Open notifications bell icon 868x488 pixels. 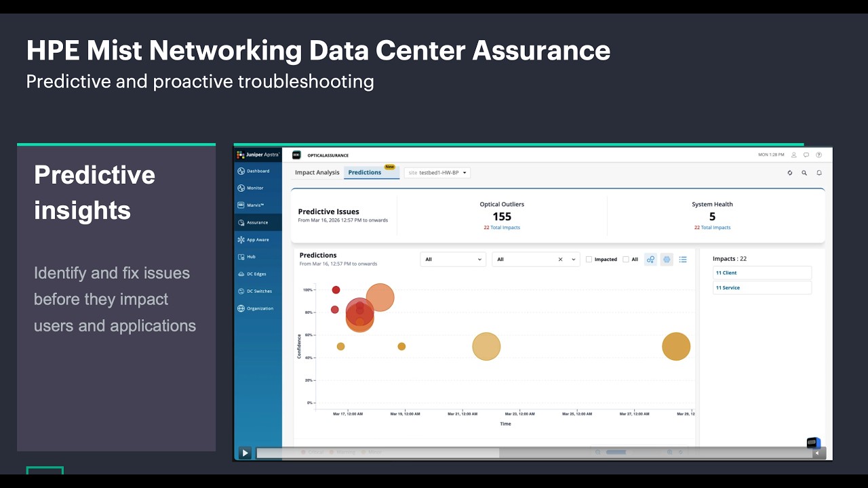point(818,173)
